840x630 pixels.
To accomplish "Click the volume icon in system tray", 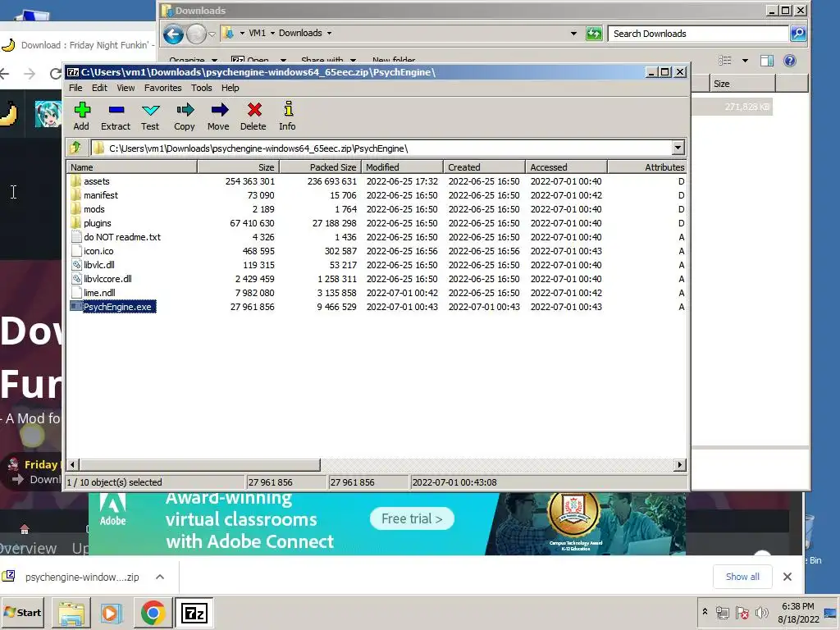I will (x=761, y=612).
